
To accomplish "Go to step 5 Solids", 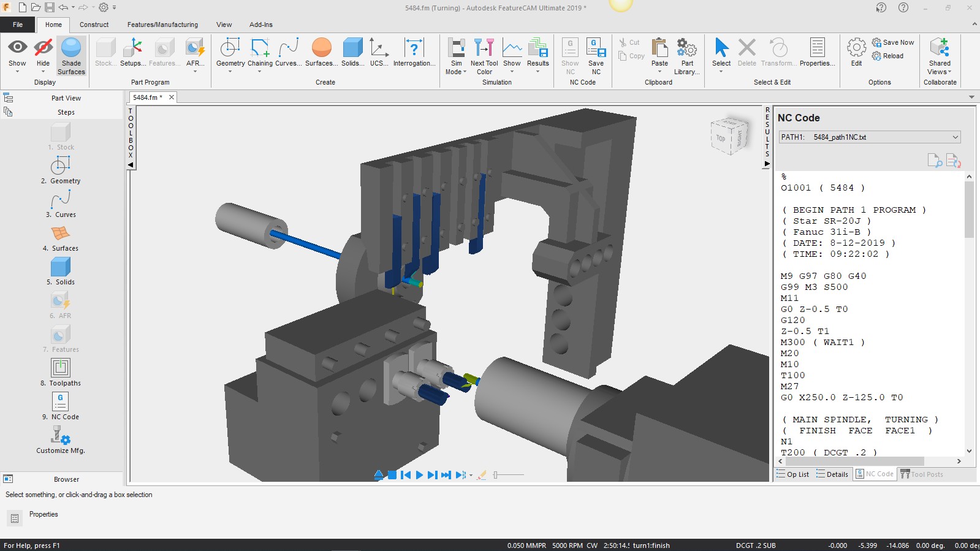I will pos(61,271).
